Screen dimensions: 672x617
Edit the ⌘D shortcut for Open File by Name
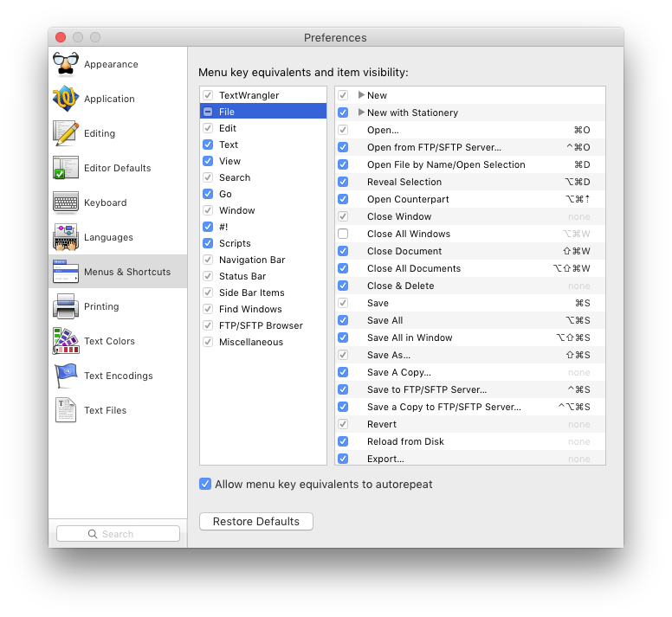pyautogui.click(x=582, y=164)
